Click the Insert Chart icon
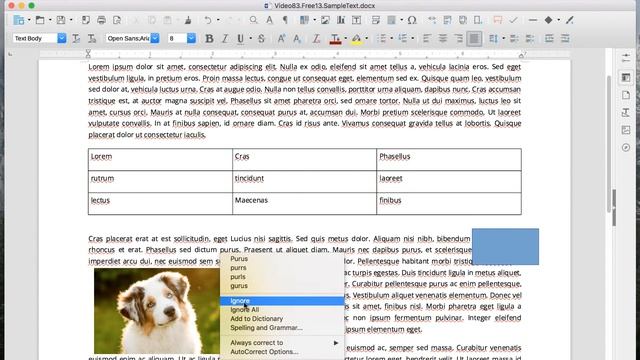 tap(341, 20)
